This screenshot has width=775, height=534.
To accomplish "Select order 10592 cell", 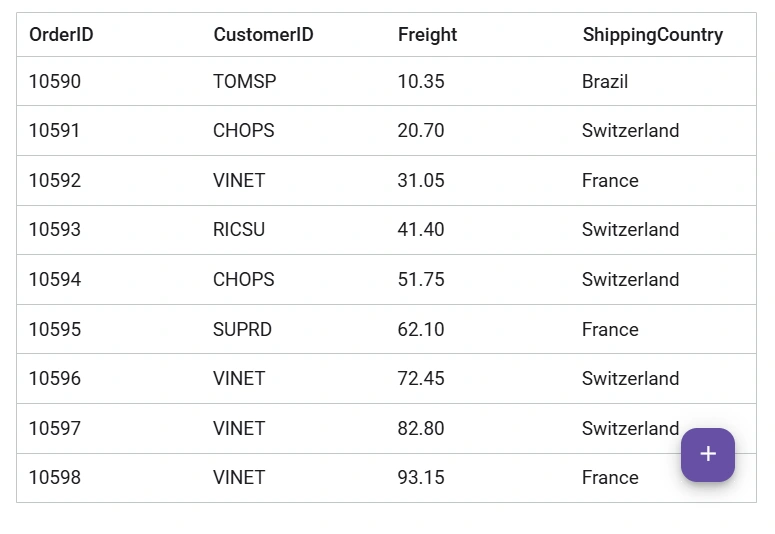I will pyautogui.click(x=55, y=181).
